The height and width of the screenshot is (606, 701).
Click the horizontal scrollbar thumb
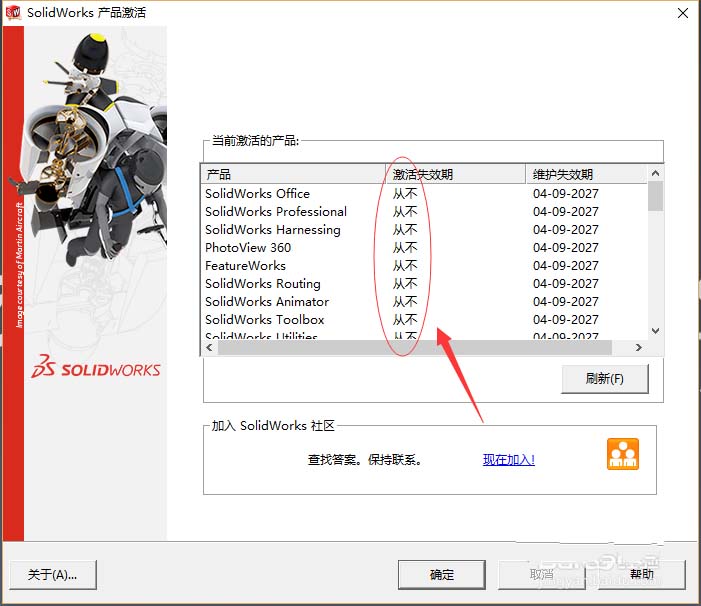(x=414, y=347)
